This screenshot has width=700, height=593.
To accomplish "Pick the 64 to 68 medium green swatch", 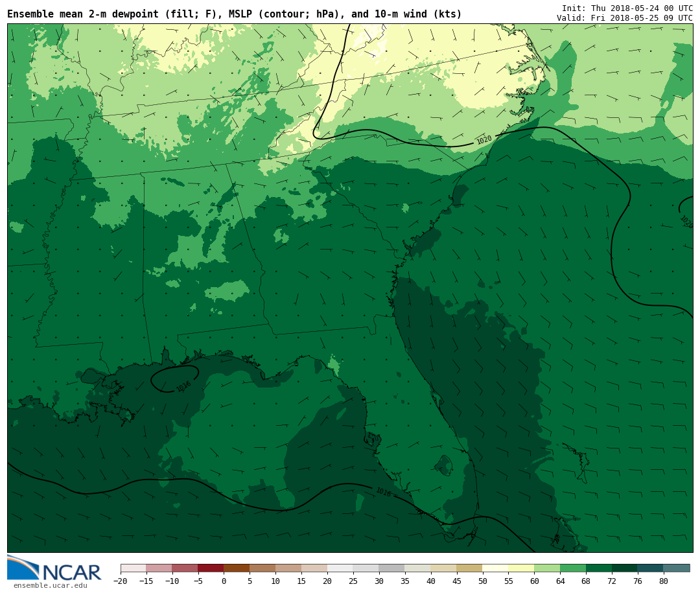I will click(x=573, y=568).
